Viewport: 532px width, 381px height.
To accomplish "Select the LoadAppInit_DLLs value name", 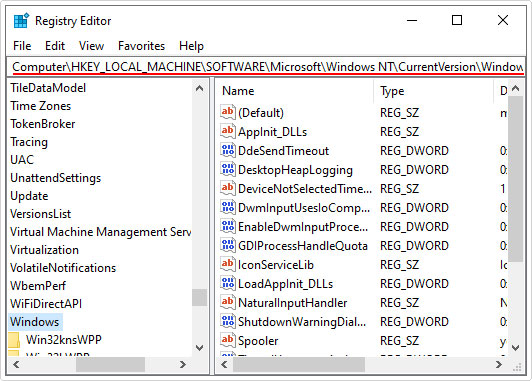I will 285,284.
